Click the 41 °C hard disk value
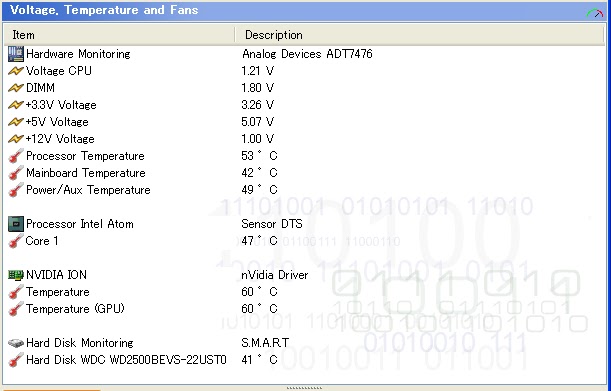This screenshot has width=611, height=391. click(259, 360)
